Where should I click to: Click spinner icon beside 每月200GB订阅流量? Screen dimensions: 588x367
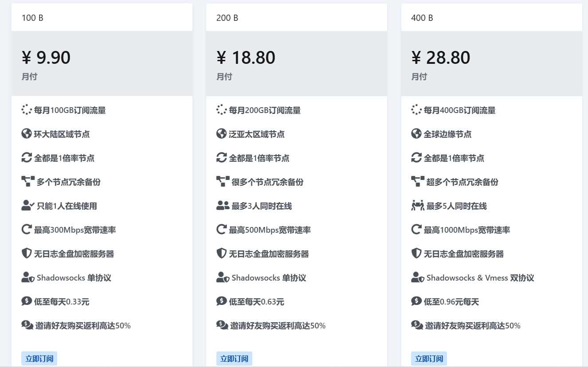point(221,110)
